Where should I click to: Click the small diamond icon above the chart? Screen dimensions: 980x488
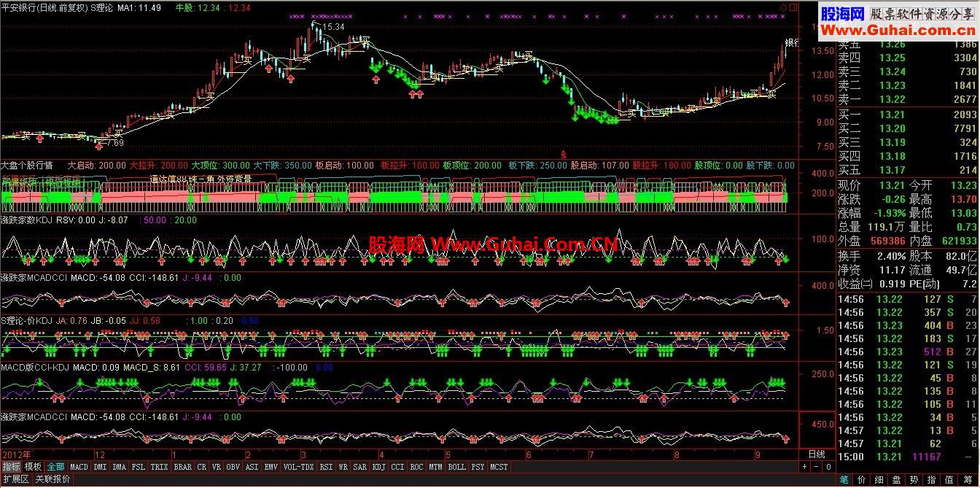coord(784,7)
